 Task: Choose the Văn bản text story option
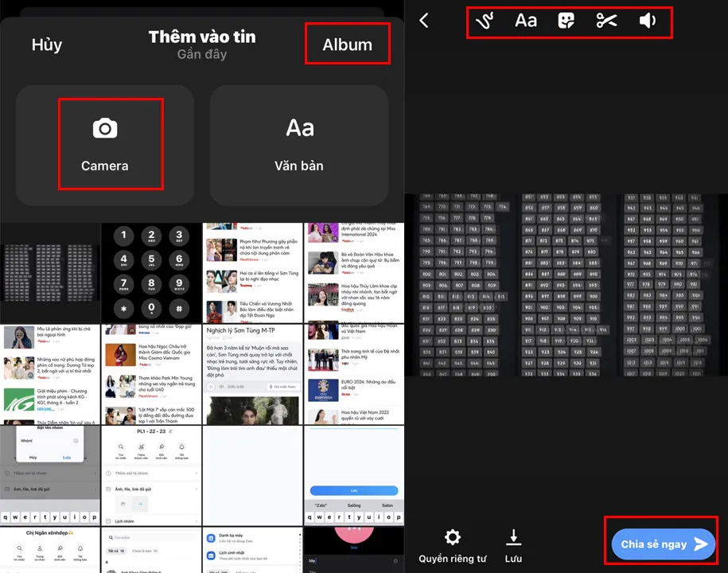click(299, 144)
